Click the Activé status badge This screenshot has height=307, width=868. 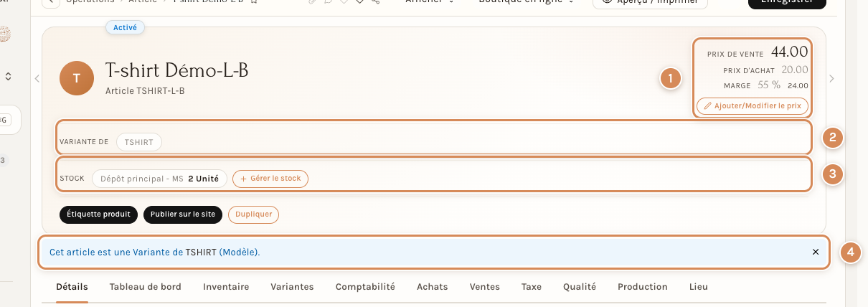pos(126,27)
